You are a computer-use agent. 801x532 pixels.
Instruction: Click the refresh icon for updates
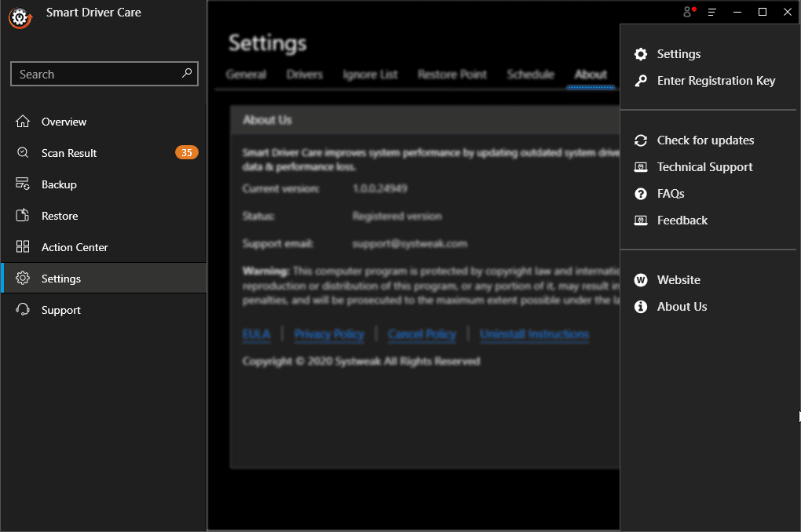coord(641,140)
